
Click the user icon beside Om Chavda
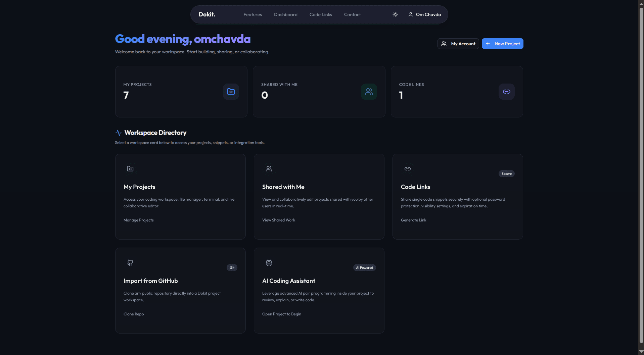click(410, 14)
